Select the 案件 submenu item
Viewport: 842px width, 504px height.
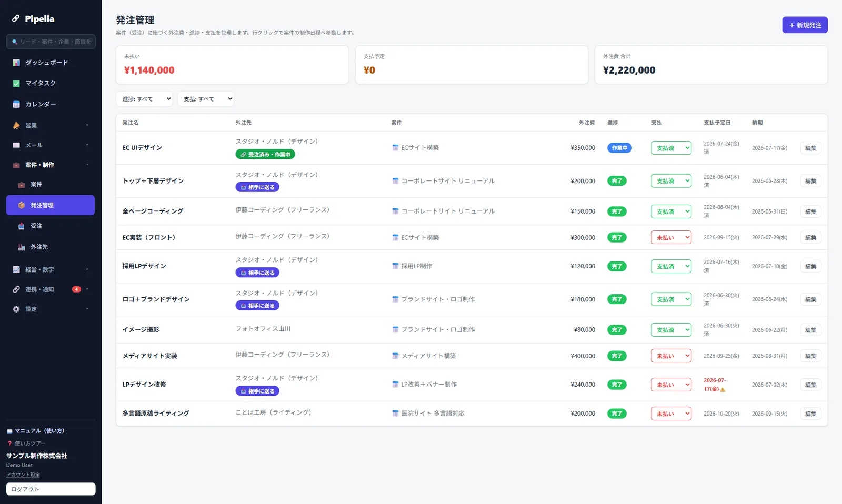coord(51,184)
